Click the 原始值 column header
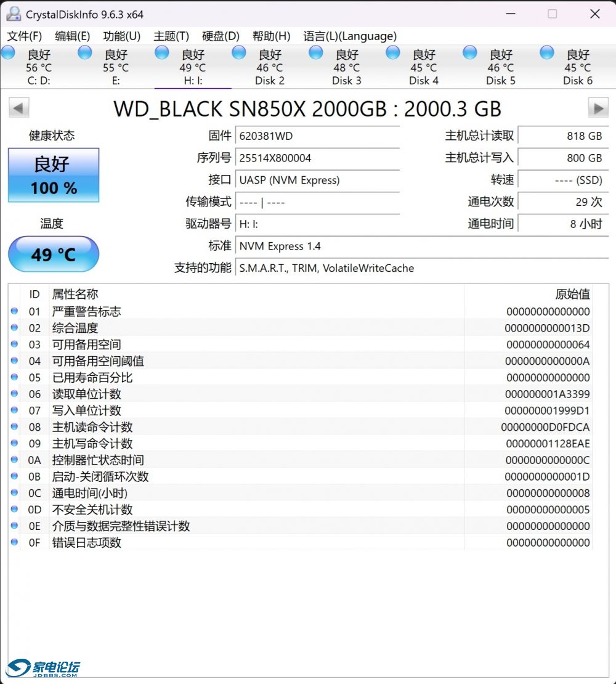 (x=528, y=294)
